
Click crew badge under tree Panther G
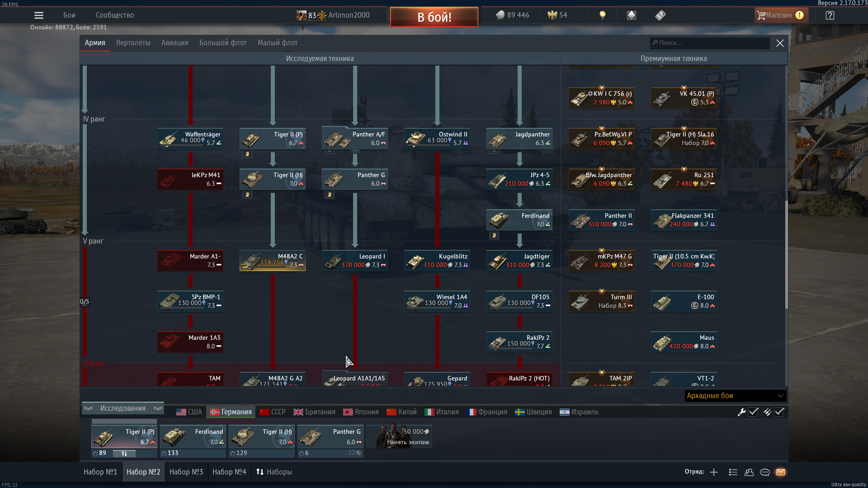click(330, 195)
